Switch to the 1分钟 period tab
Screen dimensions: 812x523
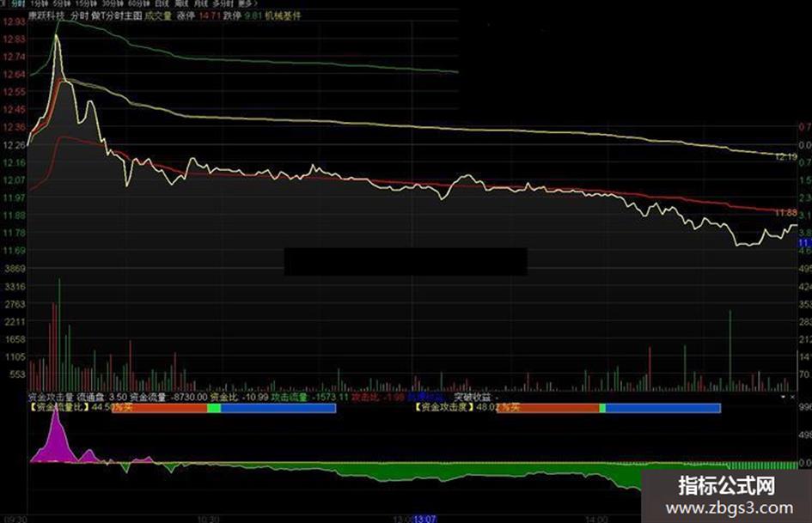[40, 3]
